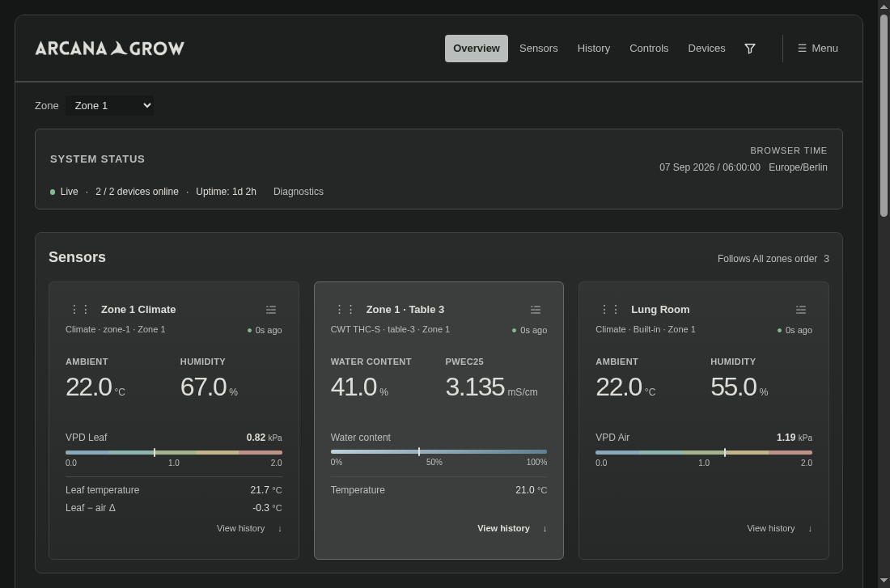
Task: Click the PWEC25 value 3.135
Action: click(x=475, y=387)
